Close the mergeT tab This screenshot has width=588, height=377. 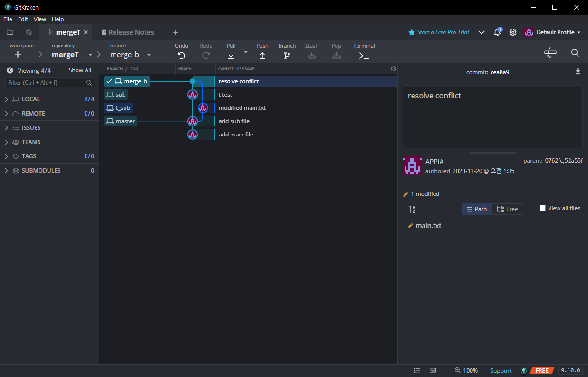86,32
